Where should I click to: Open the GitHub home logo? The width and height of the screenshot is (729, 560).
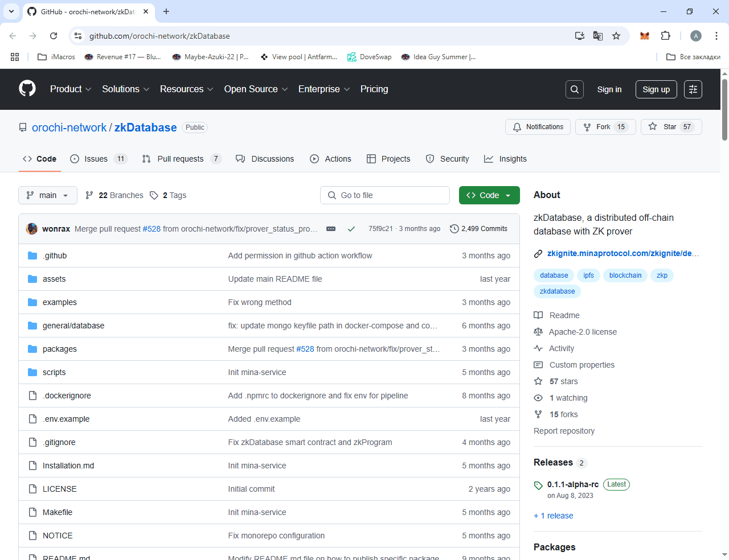point(27,89)
